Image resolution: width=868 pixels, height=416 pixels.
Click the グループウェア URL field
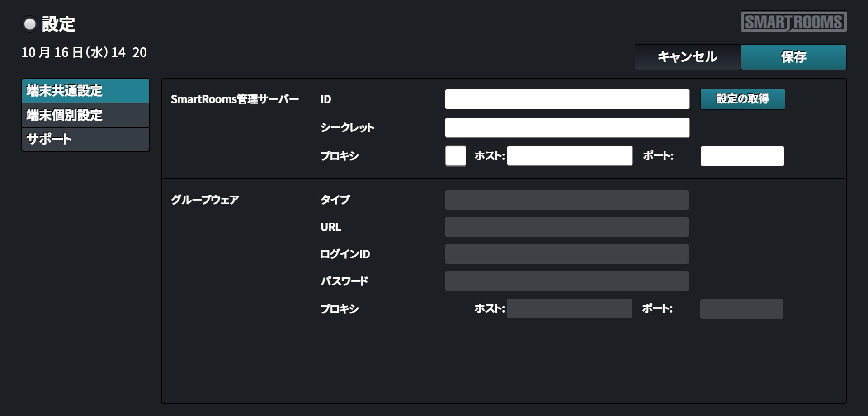click(x=566, y=227)
